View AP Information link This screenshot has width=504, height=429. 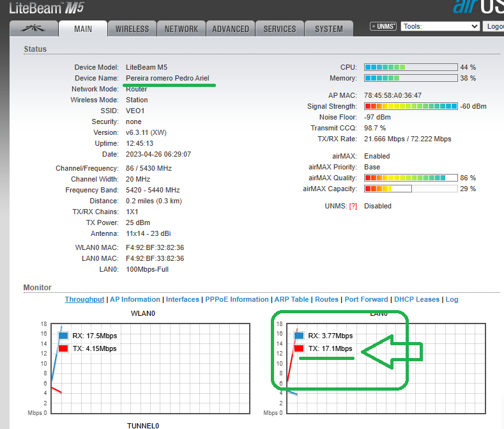point(135,299)
